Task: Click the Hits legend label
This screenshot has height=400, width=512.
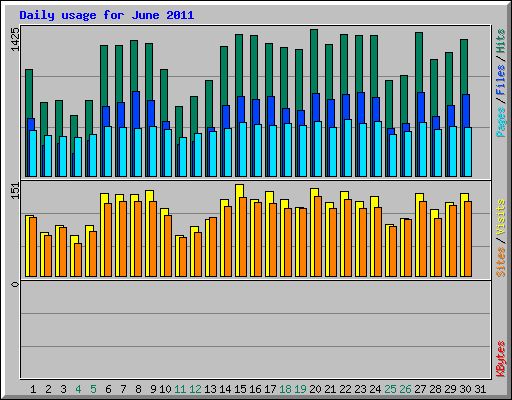Action: [x=501, y=41]
